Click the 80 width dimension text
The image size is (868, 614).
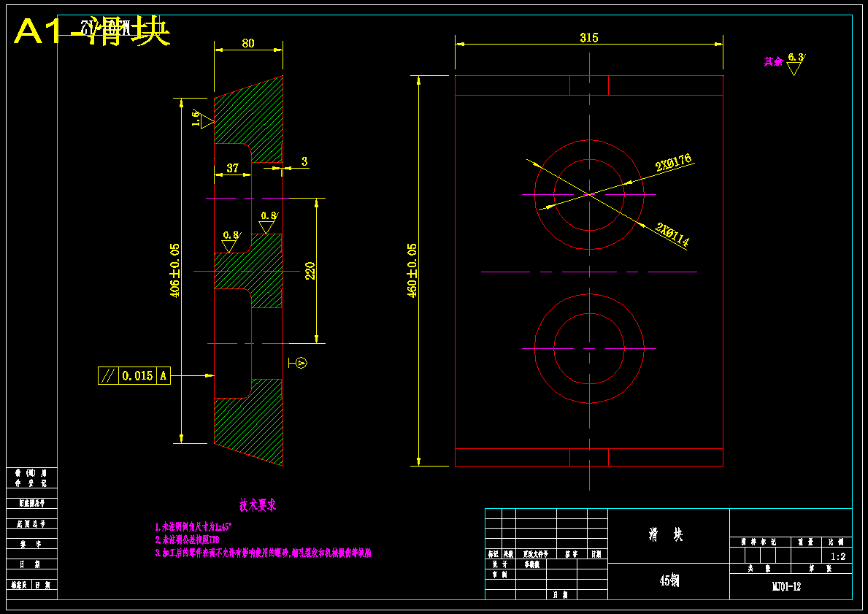click(x=248, y=43)
